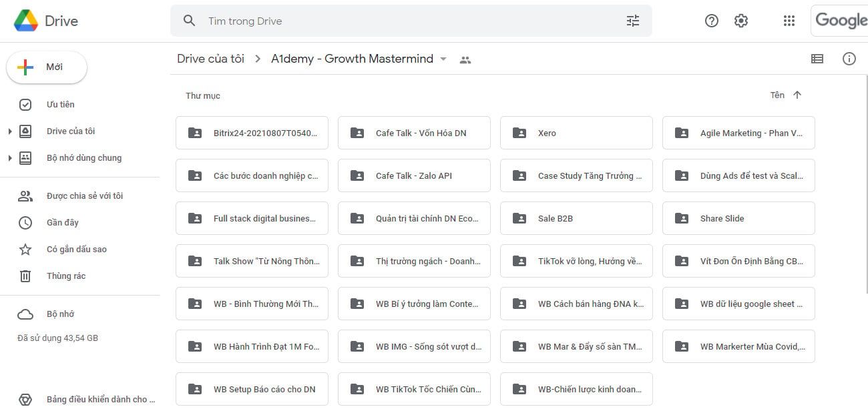
Task: Select the Sale B2B folder
Action: pos(576,218)
